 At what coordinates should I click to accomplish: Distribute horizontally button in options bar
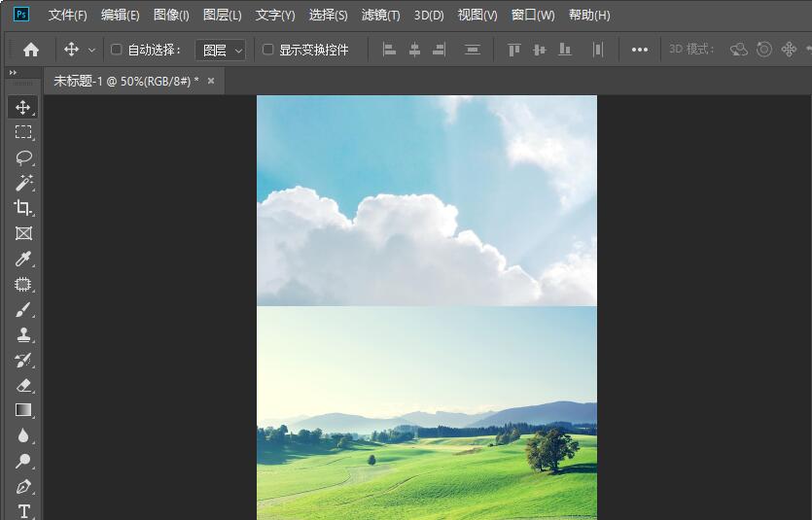pos(598,50)
